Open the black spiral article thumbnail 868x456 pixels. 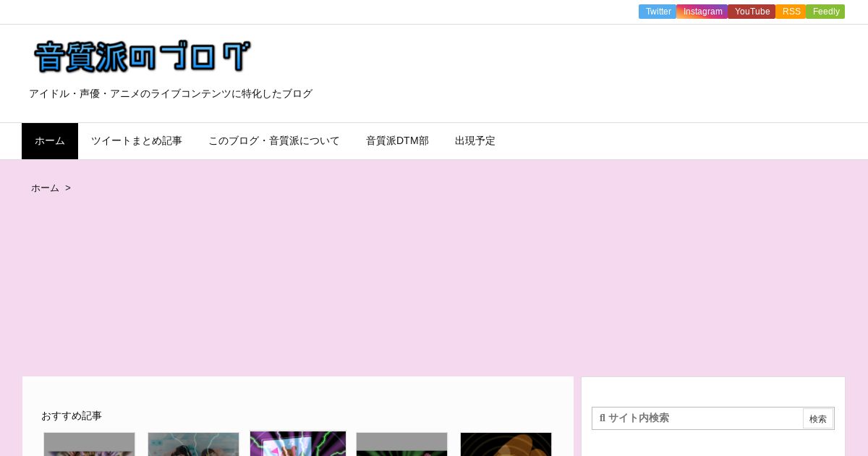506,444
